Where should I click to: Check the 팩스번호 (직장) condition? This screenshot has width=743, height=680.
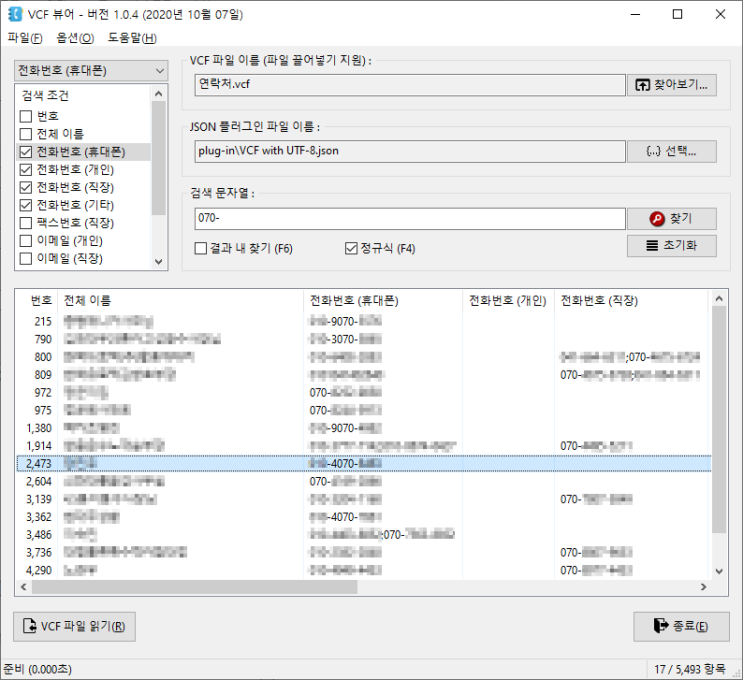(x=26, y=223)
